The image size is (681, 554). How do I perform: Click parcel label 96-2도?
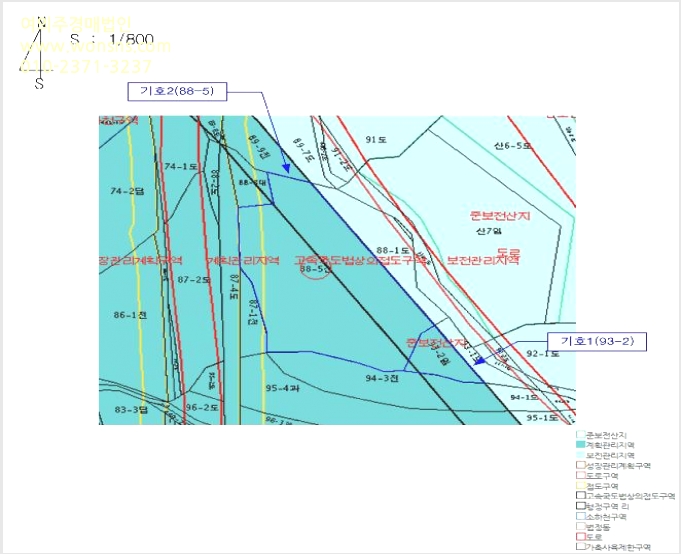(202, 407)
